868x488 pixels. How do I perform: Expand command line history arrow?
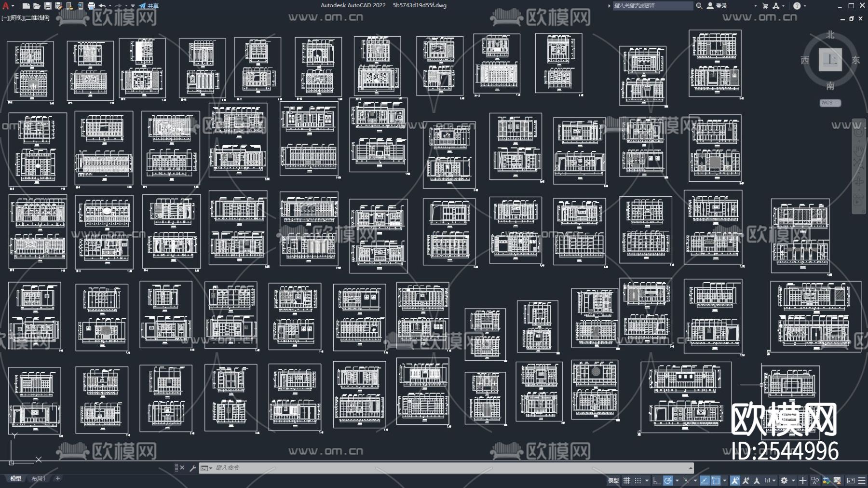691,468
